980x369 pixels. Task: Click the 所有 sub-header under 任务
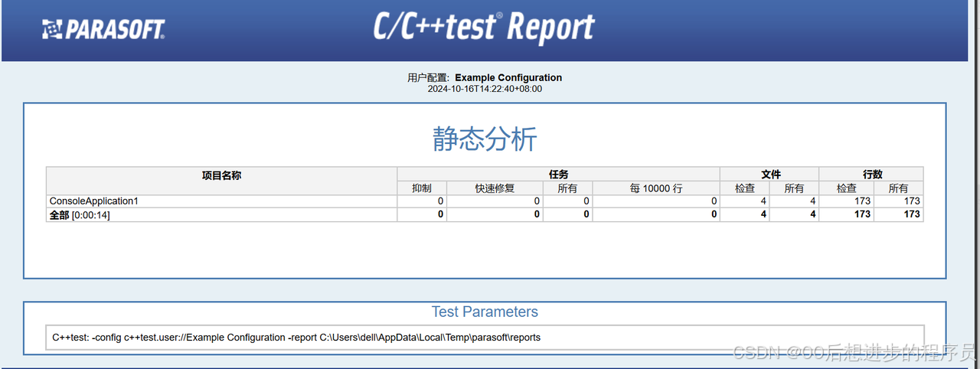click(x=567, y=188)
